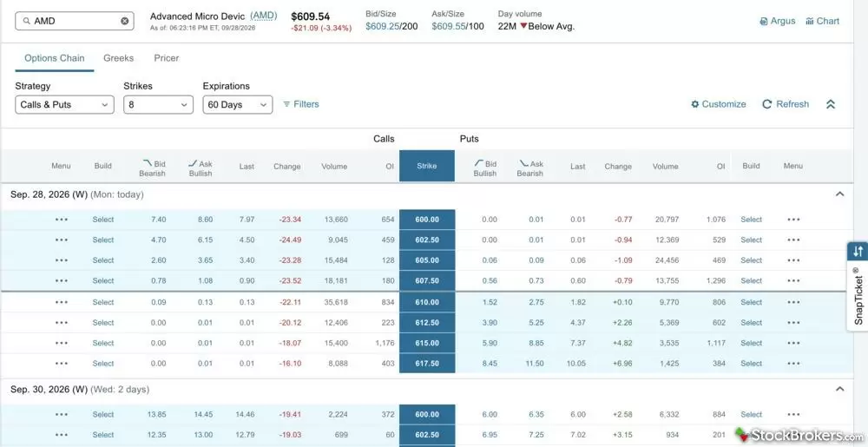Switch to the Pricer tab
Viewport: 868px width, 447px height.
pyautogui.click(x=167, y=58)
